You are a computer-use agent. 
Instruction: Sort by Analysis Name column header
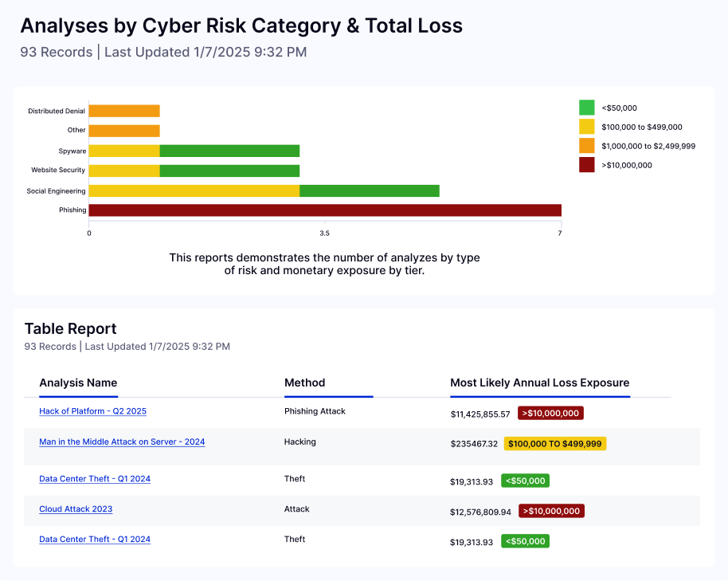pos(78,383)
